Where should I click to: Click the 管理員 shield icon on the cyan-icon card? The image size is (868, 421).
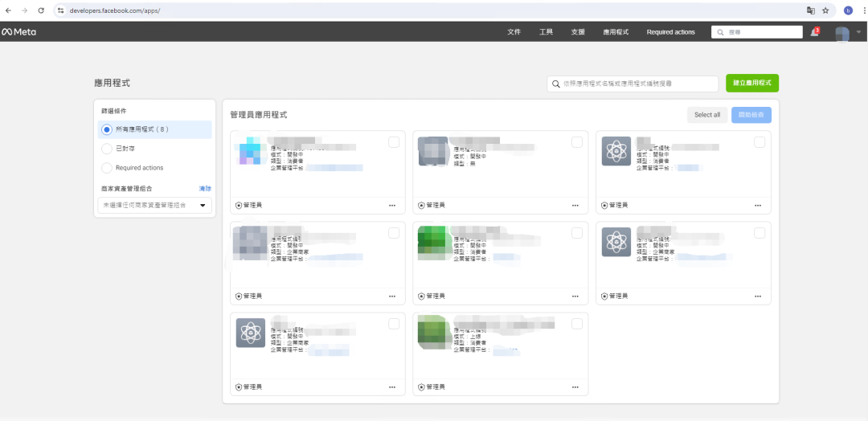(239, 205)
